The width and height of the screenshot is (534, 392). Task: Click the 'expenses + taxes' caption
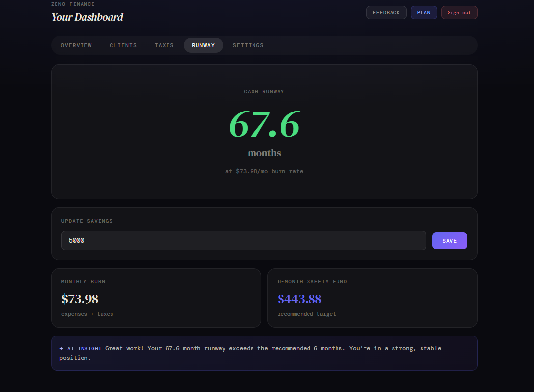tap(87, 314)
